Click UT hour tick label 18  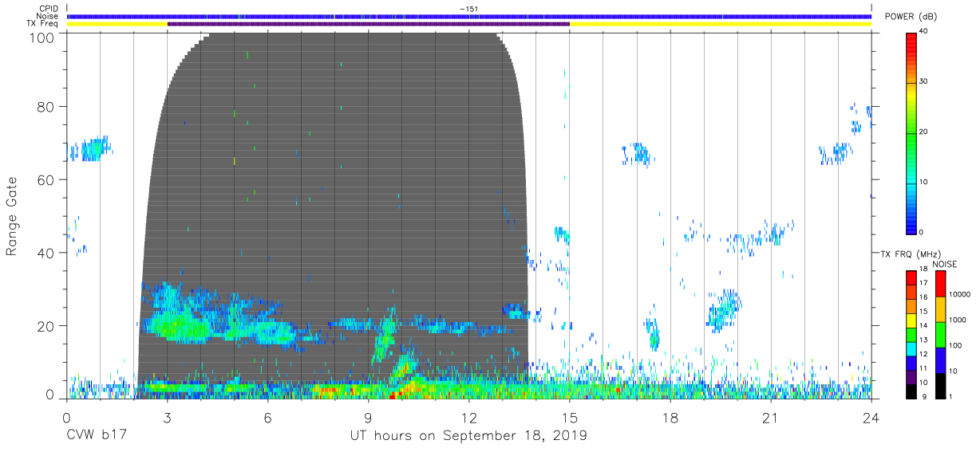point(670,419)
